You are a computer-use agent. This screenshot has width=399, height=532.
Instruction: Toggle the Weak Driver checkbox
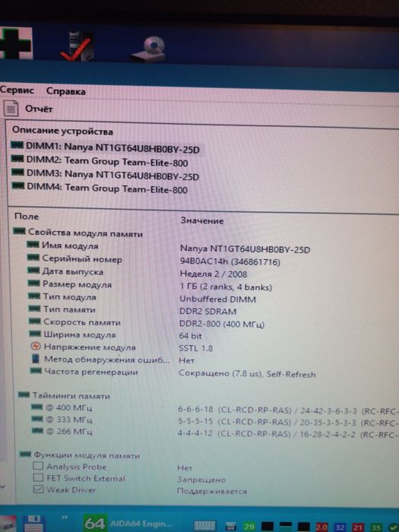pyautogui.click(x=39, y=489)
